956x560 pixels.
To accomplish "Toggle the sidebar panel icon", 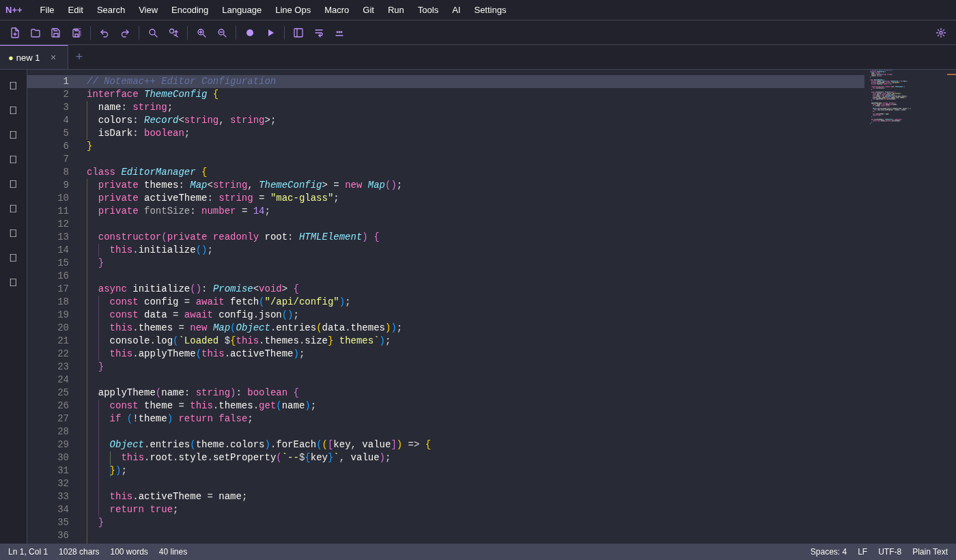I will tap(298, 33).
